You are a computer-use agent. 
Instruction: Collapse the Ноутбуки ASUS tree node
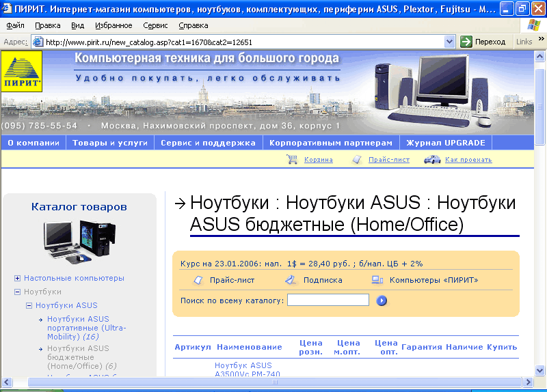pos(29,305)
